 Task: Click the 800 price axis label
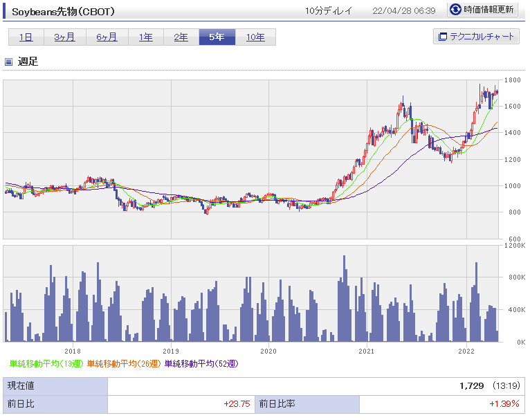pos(515,212)
